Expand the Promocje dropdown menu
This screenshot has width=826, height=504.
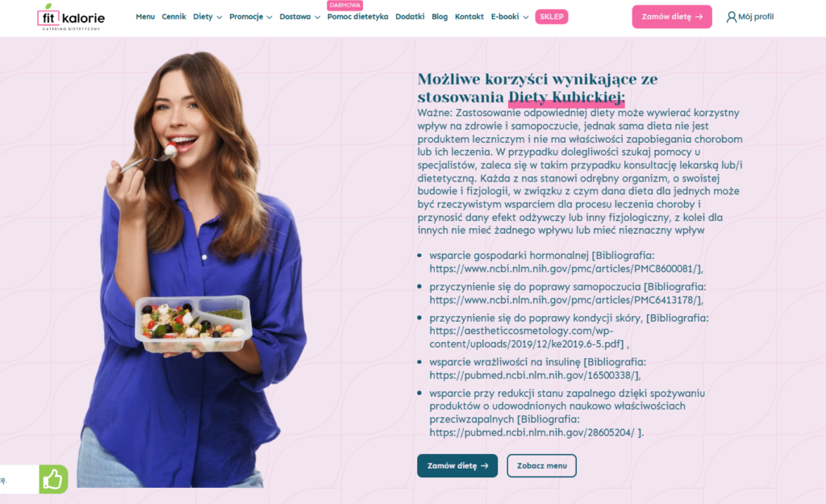251,17
